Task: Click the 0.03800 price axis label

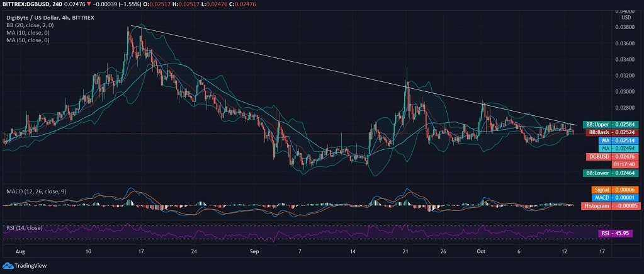Action: [x=626, y=26]
